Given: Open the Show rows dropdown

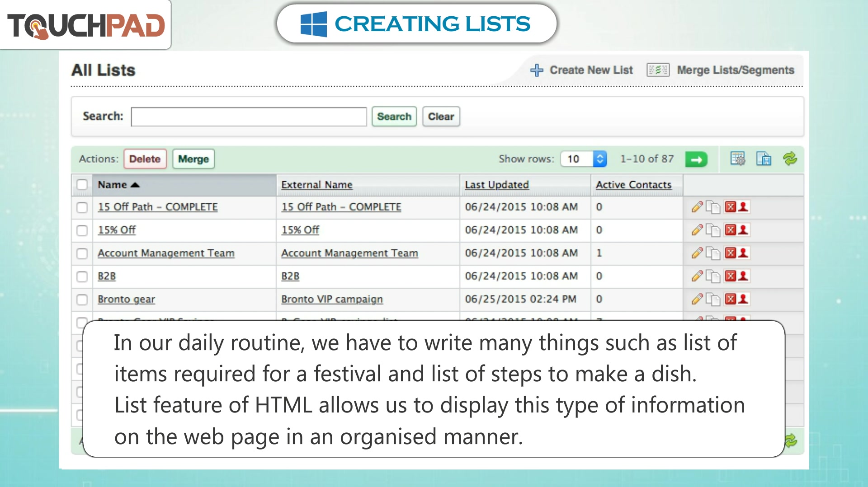Looking at the screenshot, I should pos(583,159).
